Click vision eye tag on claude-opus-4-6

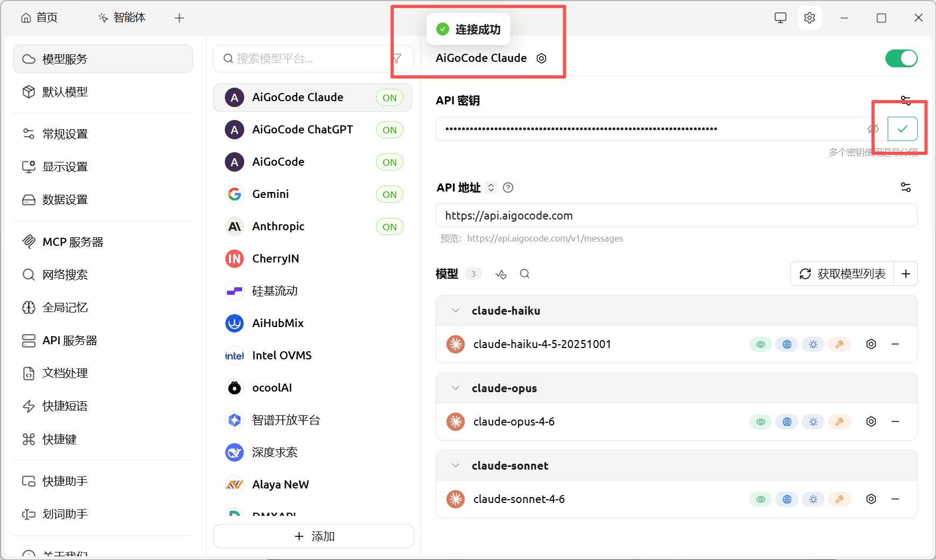click(761, 422)
